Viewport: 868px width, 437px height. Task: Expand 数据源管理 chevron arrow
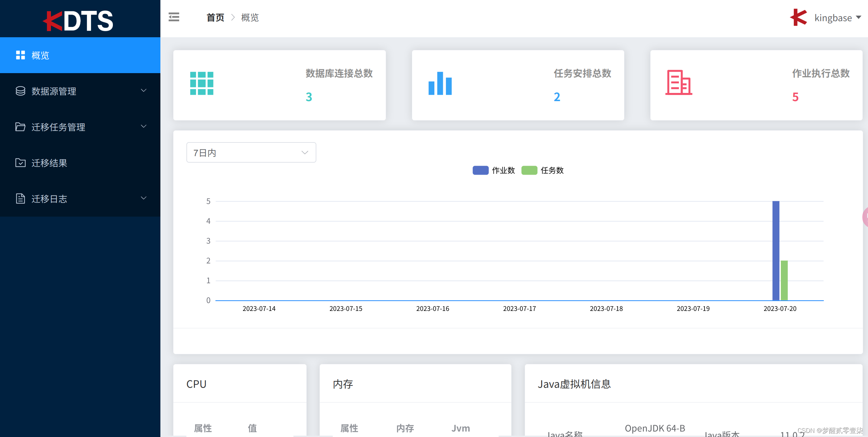pyautogui.click(x=144, y=91)
